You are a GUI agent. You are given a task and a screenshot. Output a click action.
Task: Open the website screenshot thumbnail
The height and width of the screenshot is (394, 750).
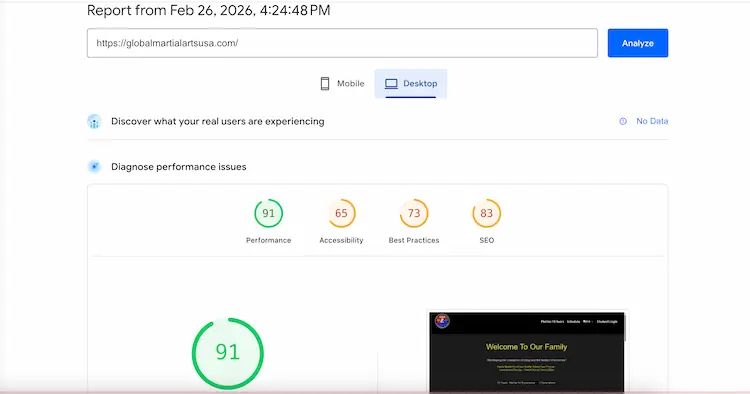coord(527,352)
